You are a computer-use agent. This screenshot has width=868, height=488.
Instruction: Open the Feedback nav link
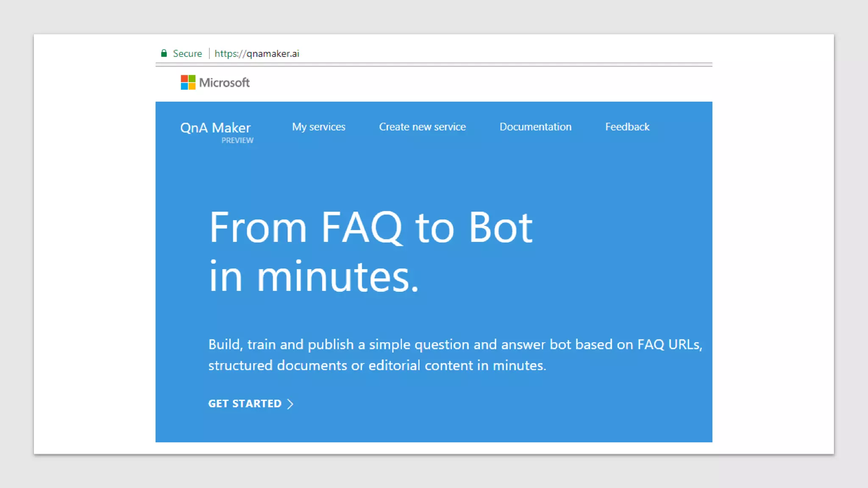pyautogui.click(x=627, y=127)
